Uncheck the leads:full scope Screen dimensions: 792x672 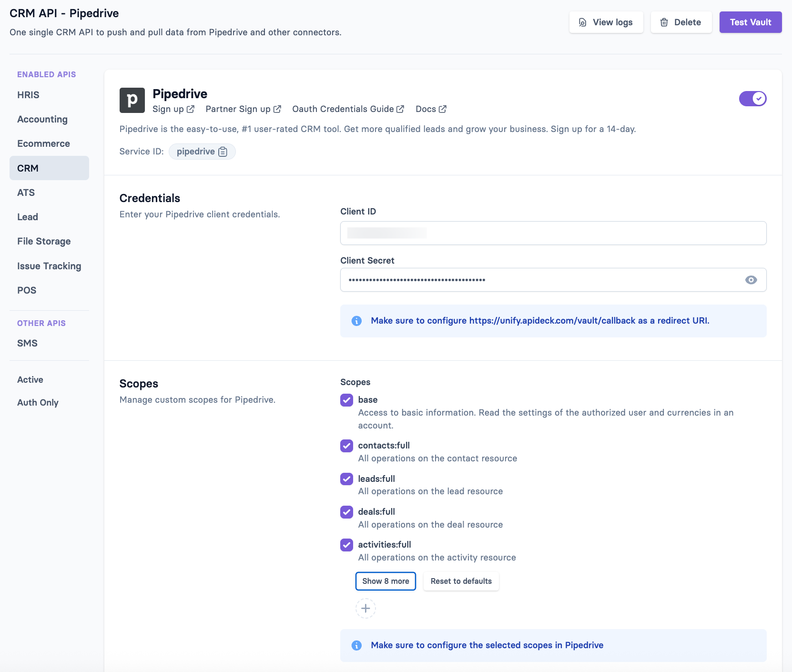(346, 479)
